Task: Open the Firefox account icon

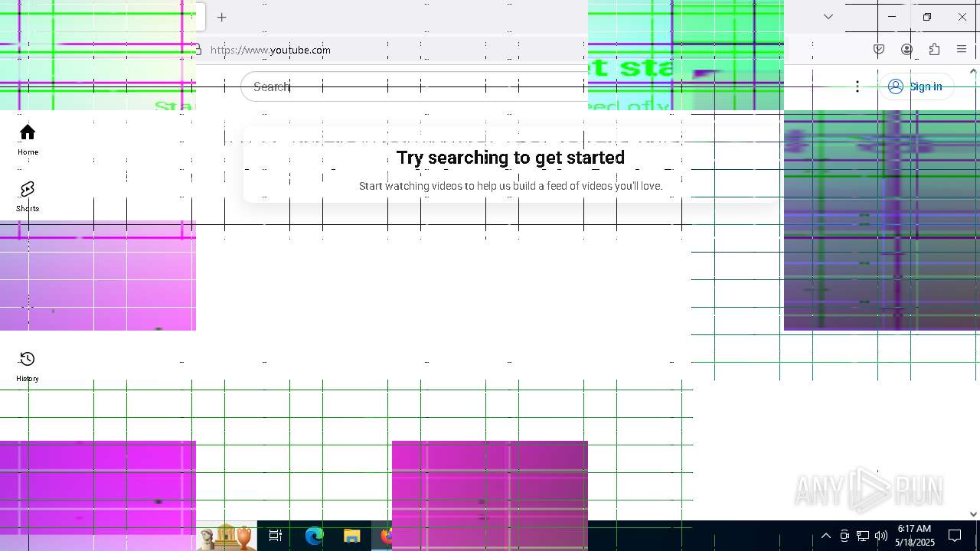Action: 906,50
